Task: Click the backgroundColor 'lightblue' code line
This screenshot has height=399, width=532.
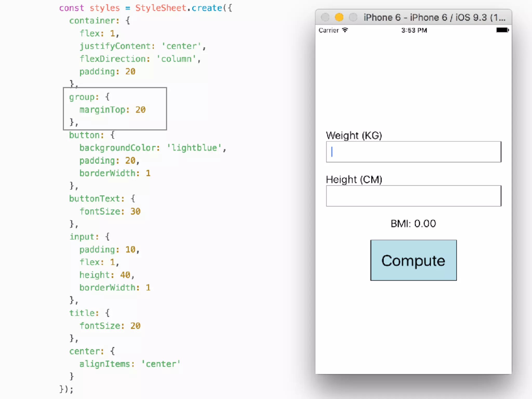Action: (x=152, y=148)
